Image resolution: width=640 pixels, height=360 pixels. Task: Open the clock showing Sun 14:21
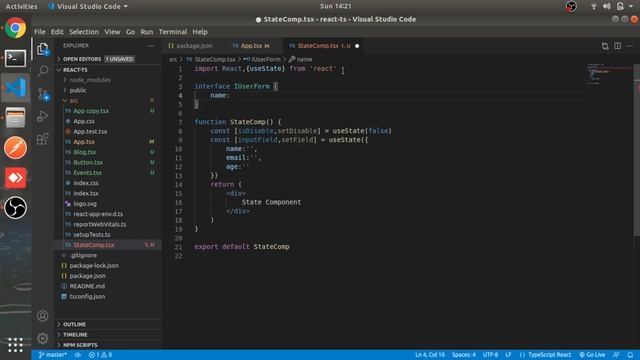(x=336, y=6)
